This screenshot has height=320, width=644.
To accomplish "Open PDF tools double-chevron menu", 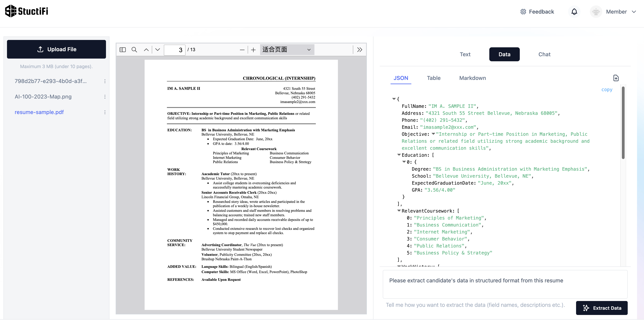I will (359, 50).
